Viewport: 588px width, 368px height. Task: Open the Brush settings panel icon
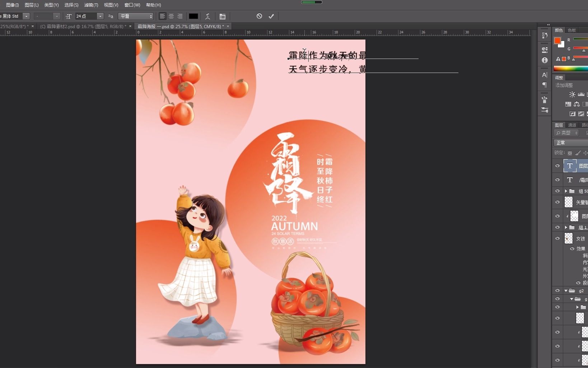point(545,110)
